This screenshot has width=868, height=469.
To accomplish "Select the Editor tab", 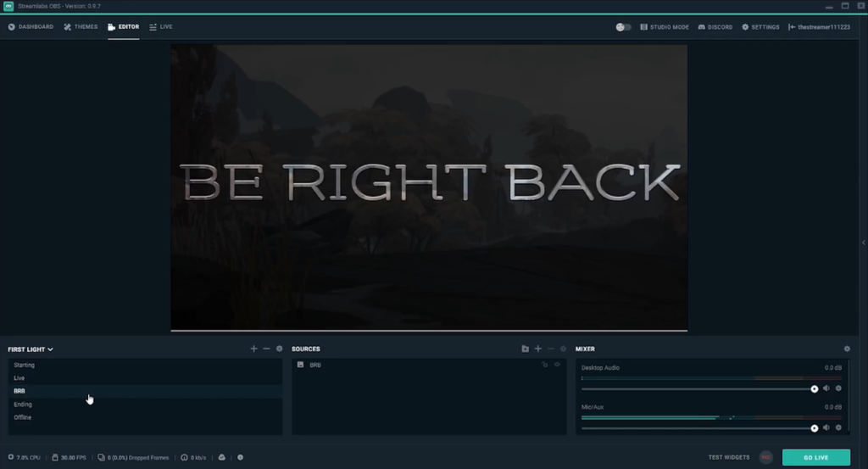I will pyautogui.click(x=124, y=26).
